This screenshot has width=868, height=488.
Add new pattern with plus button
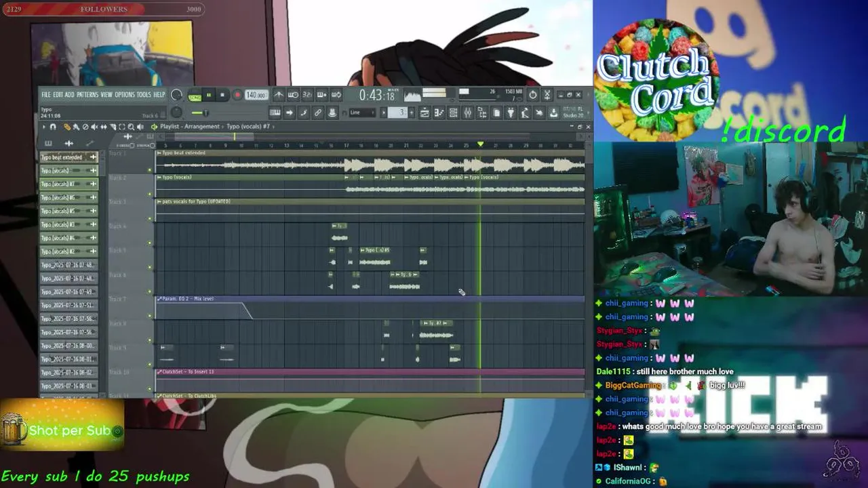tap(412, 113)
